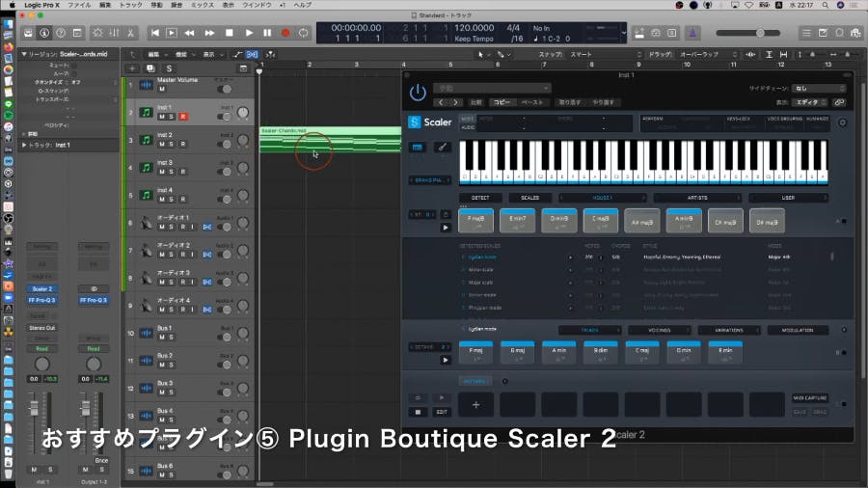Add a pattern with the plus pad

click(x=475, y=405)
